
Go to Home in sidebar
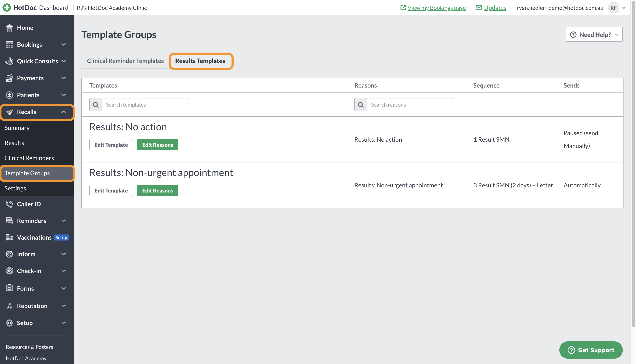point(25,28)
